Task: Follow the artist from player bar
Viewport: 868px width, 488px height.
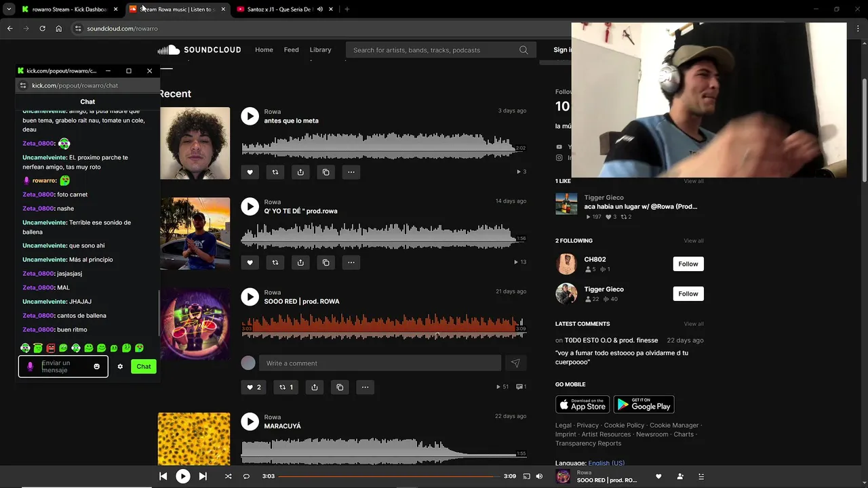Action: 680,476
